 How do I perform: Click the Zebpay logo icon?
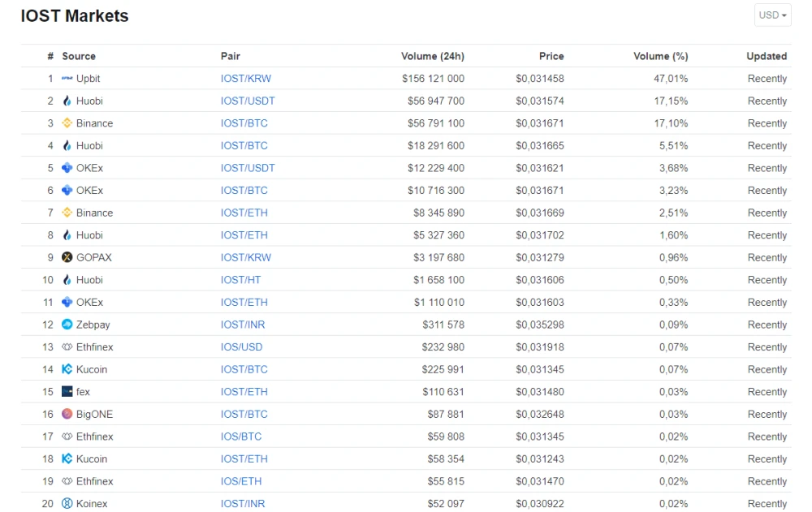tap(67, 325)
